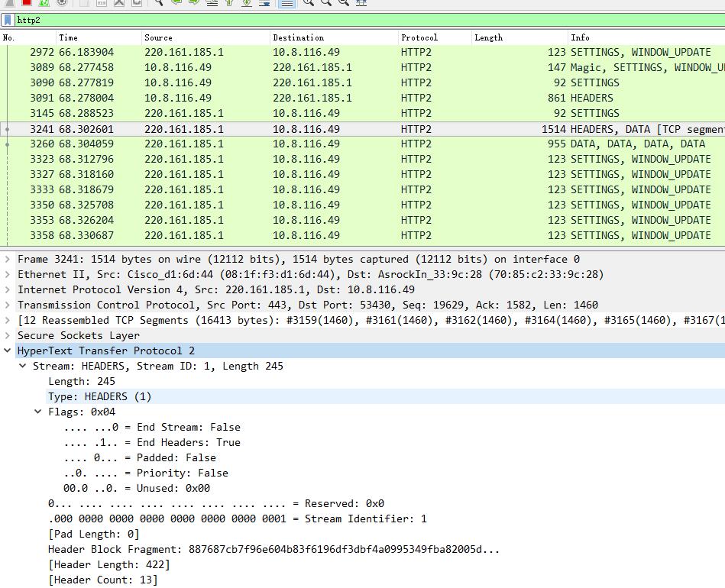Click the http2 display filter field
This screenshot has width=725, height=588.
pyautogui.click(x=367, y=20)
